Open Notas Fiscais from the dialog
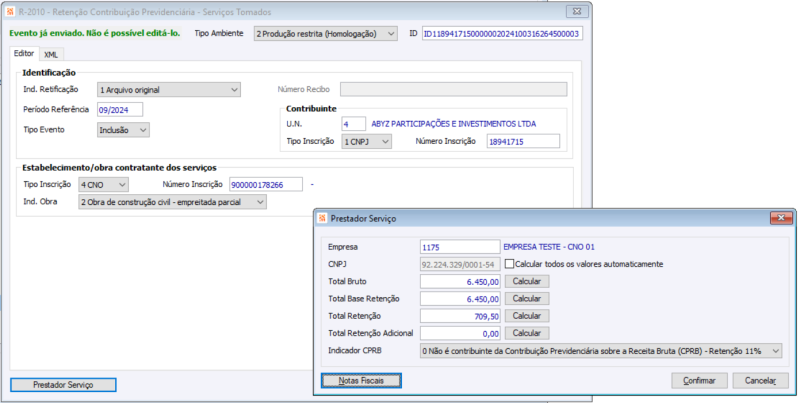The height and width of the screenshot is (403, 800). [x=361, y=381]
